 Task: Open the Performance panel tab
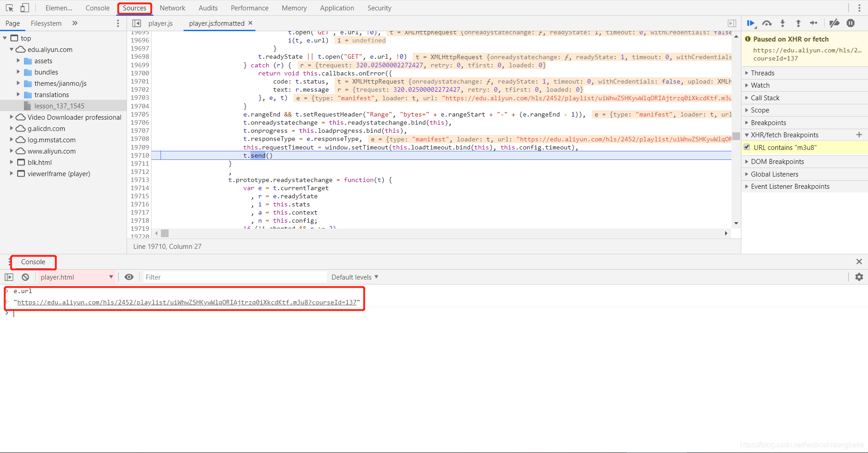250,8
